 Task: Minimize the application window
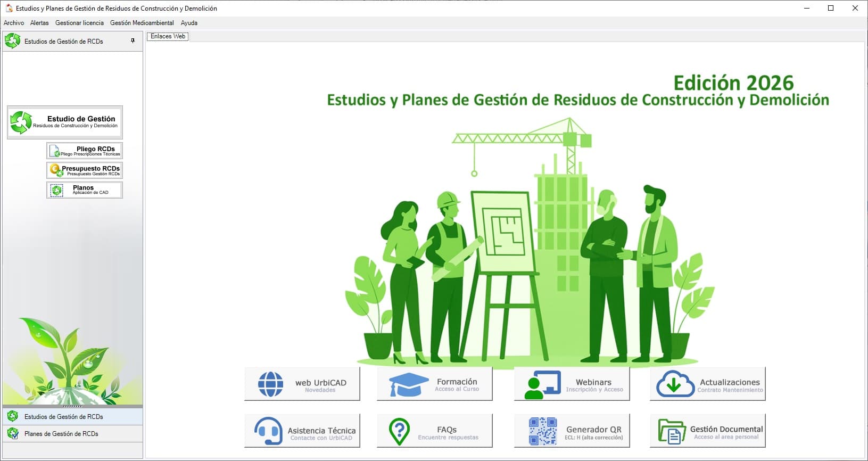point(806,8)
